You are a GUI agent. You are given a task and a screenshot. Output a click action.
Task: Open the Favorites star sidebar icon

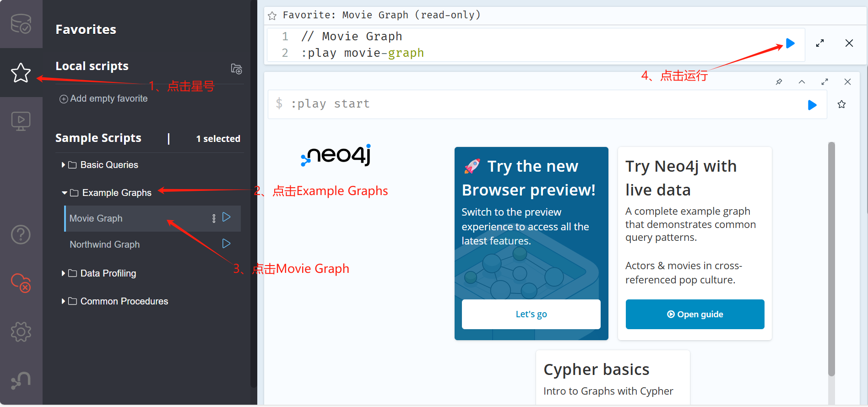pos(21,72)
